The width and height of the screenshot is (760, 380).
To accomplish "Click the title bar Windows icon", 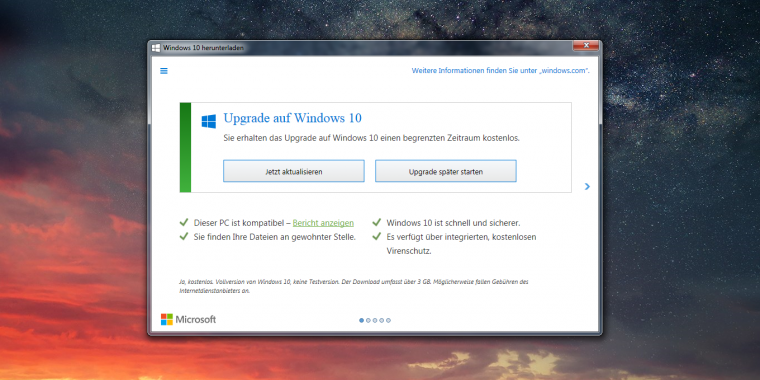I will [x=156, y=48].
